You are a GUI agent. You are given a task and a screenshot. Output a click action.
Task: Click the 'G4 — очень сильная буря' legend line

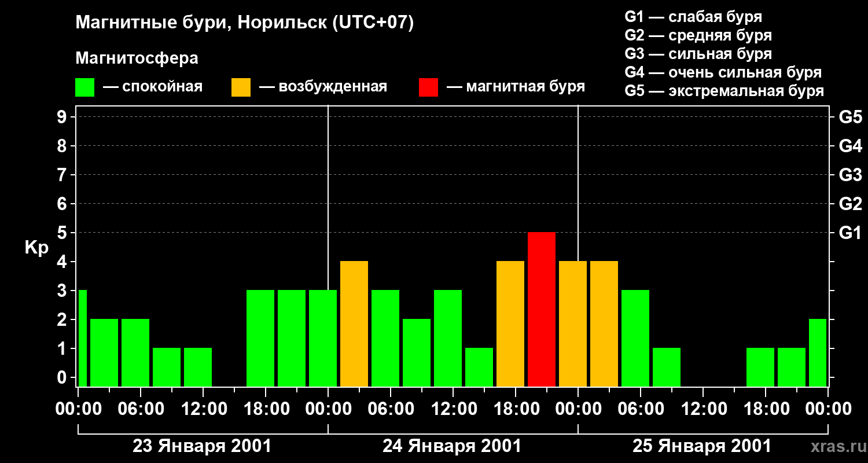[x=723, y=72]
